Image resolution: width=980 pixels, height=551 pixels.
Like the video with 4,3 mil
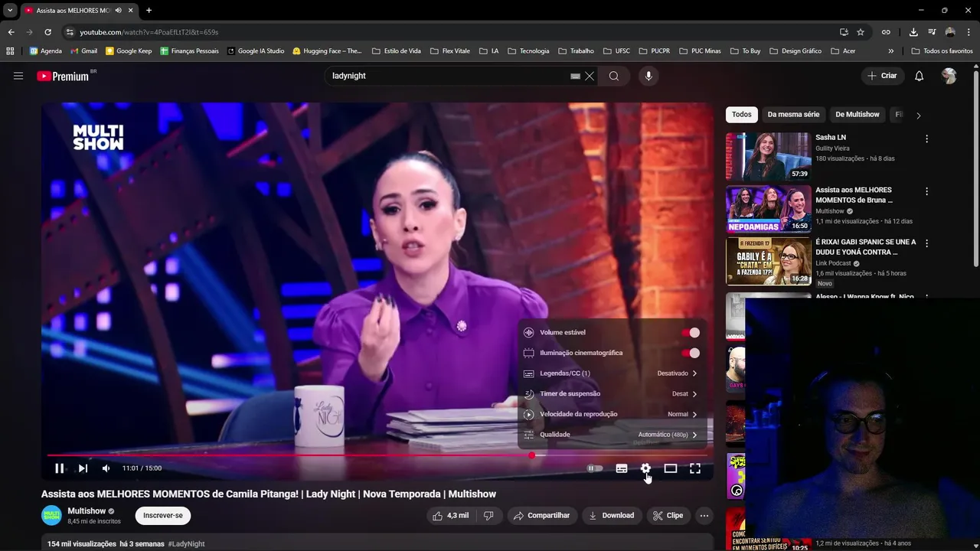(450, 516)
